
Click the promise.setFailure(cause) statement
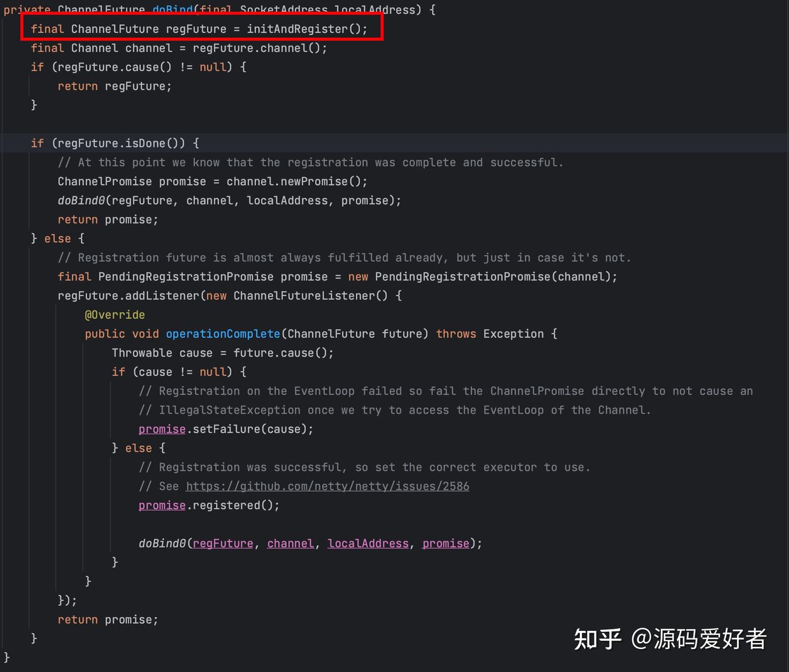[x=226, y=429]
